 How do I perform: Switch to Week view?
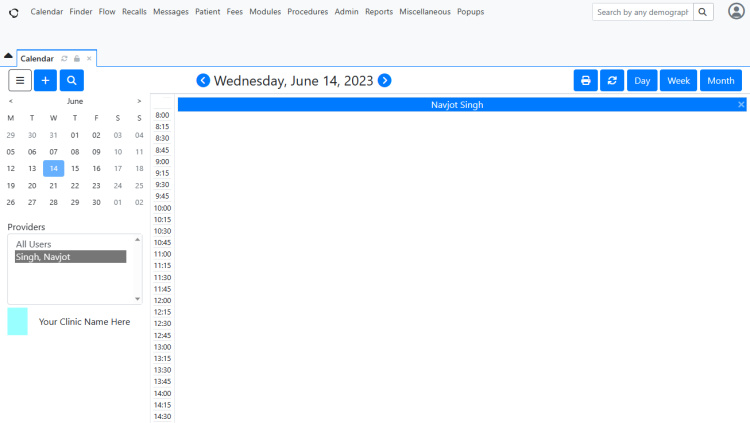[x=678, y=80]
